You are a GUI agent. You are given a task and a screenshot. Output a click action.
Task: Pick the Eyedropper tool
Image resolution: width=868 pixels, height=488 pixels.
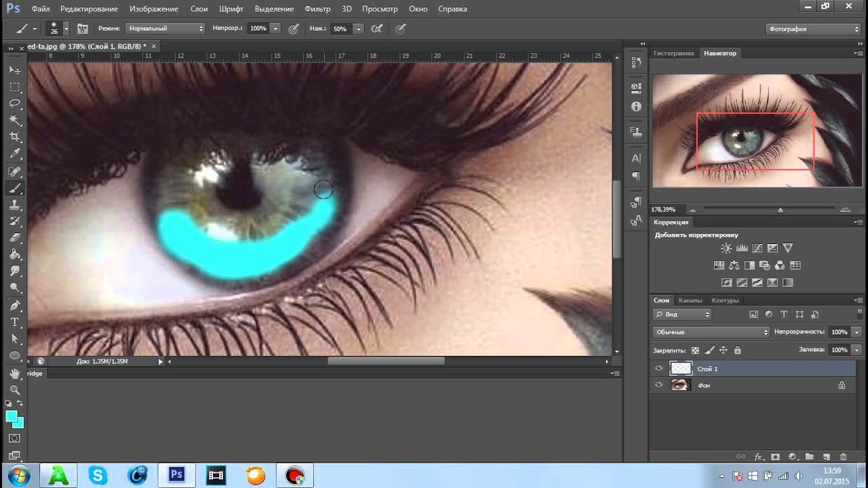[15, 155]
